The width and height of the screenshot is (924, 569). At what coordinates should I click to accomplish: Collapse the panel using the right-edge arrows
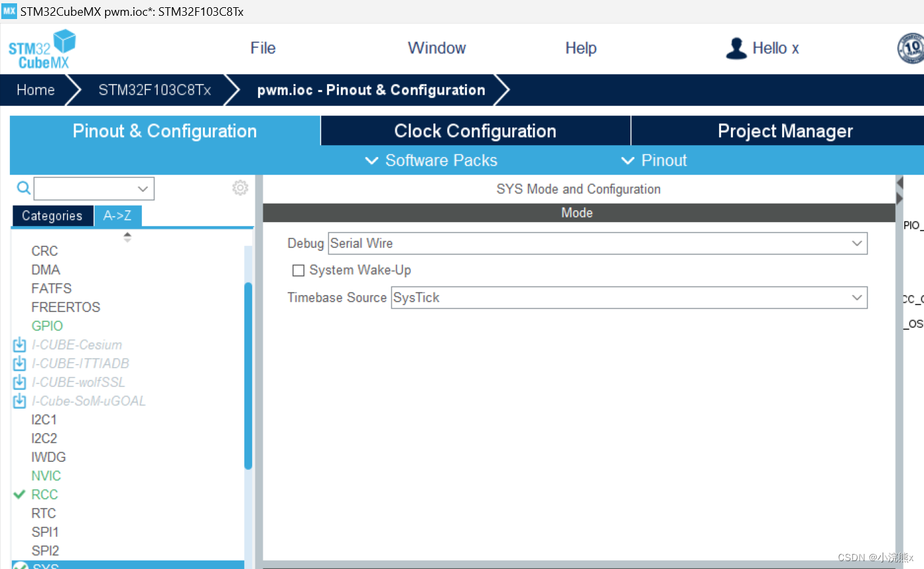(x=900, y=191)
